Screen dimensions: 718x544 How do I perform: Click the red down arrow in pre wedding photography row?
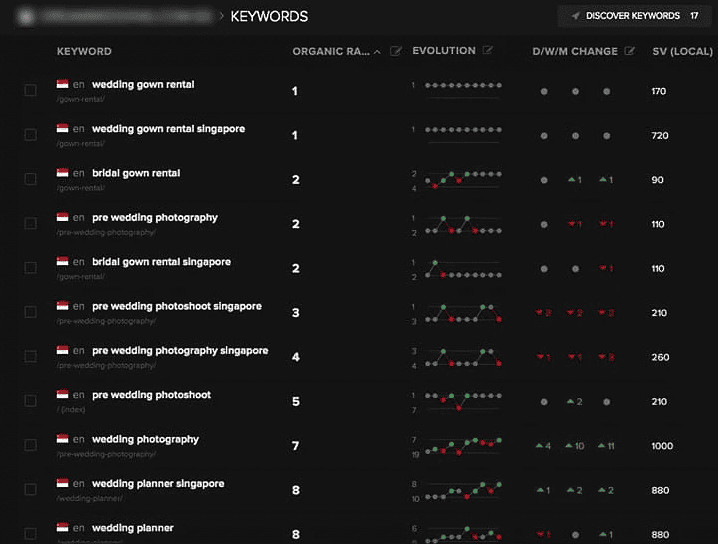(x=572, y=224)
